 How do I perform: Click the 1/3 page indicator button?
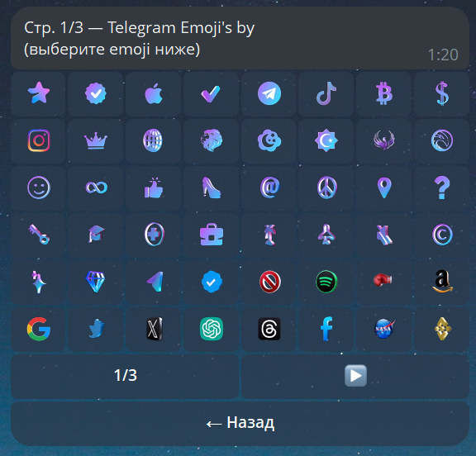pos(125,376)
